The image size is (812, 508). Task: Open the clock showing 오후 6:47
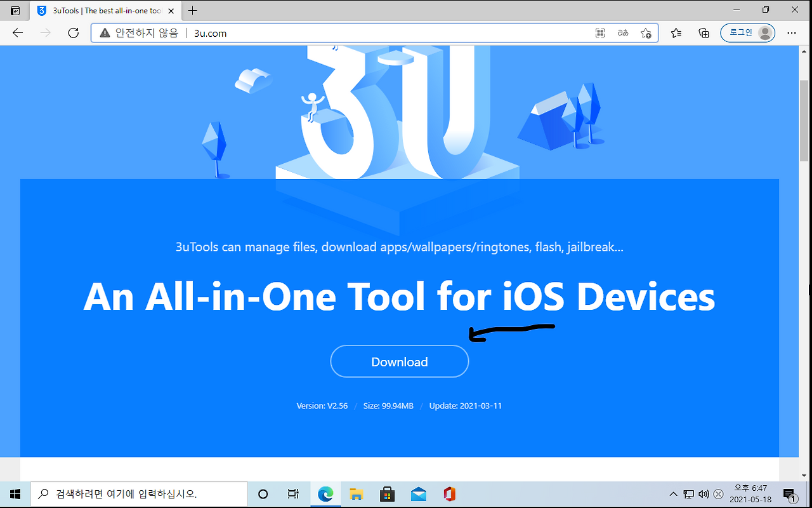(x=750, y=494)
